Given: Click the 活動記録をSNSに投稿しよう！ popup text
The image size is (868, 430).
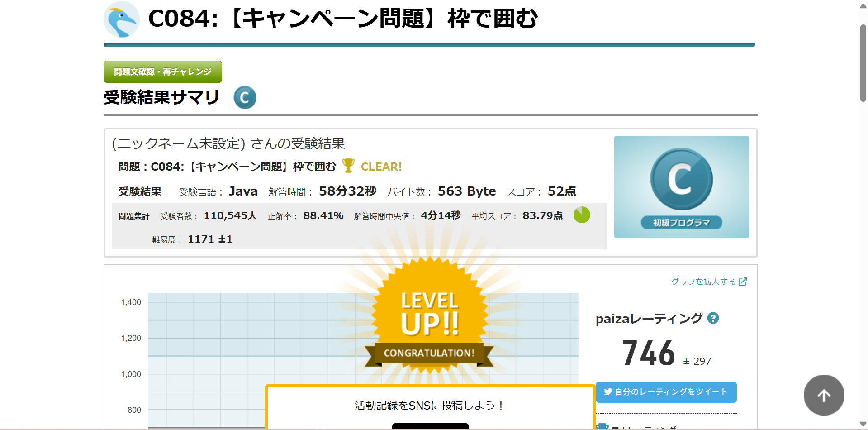Looking at the screenshot, I should [x=429, y=406].
